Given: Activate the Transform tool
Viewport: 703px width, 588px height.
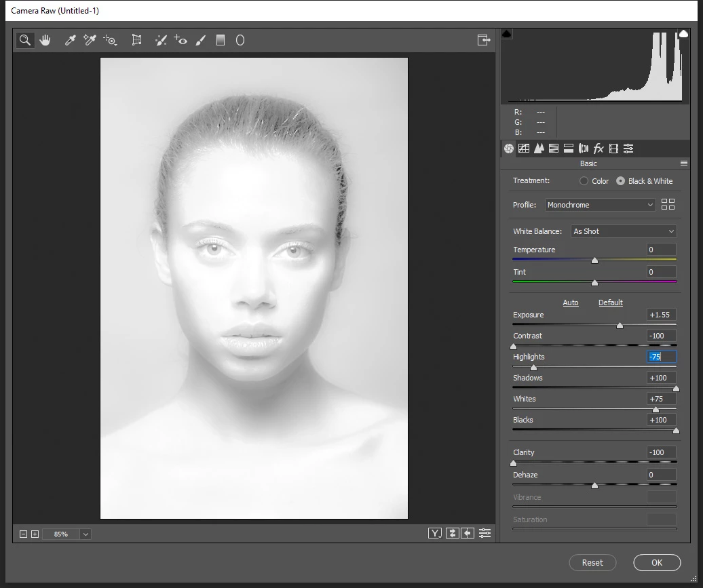Looking at the screenshot, I should pos(137,40).
